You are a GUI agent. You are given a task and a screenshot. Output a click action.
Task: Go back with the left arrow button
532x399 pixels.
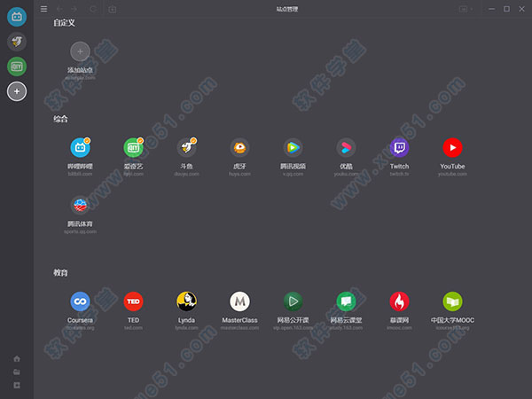click(x=59, y=9)
